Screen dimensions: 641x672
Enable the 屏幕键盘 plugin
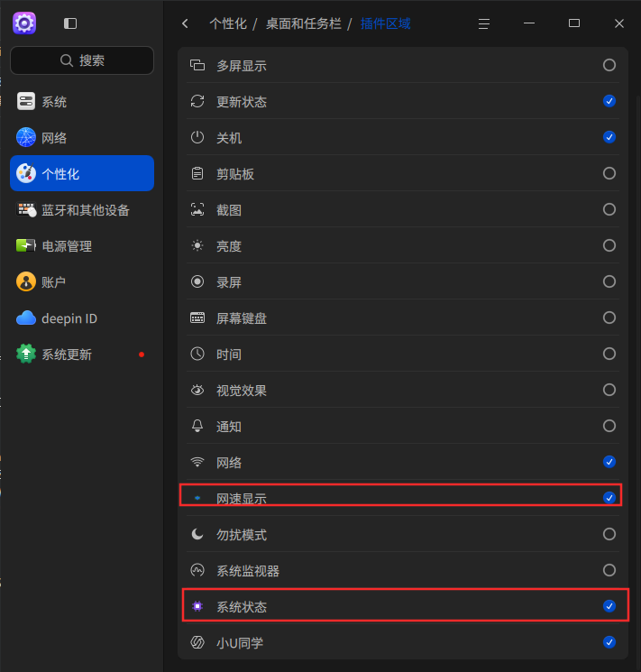pyautogui.click(x=609, y=318)
